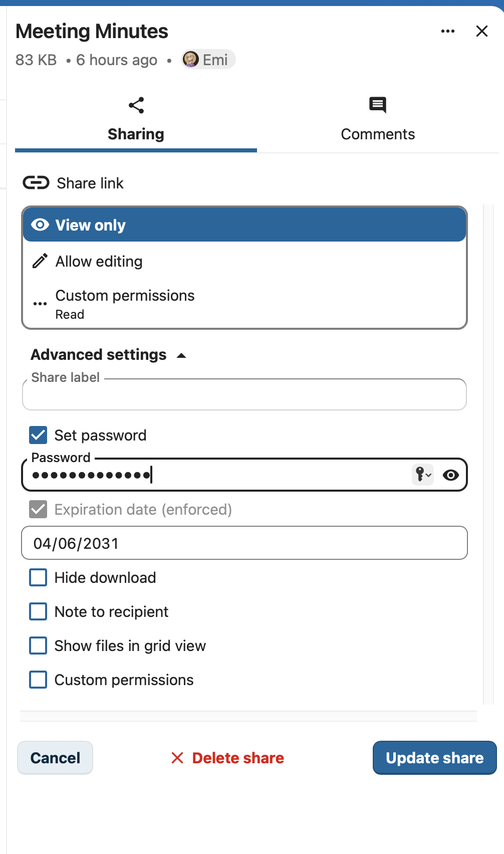Click the X icon beside Delete share
Viewport: 504px width, 854px height.
click(x=177, y=758)
